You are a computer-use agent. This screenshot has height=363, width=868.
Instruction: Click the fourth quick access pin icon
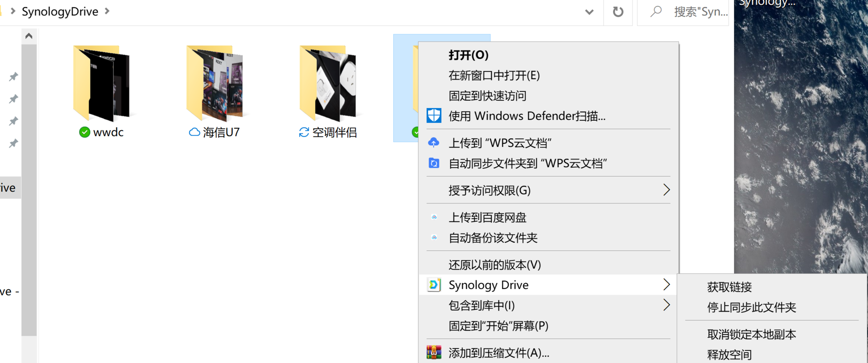[14, 143]
